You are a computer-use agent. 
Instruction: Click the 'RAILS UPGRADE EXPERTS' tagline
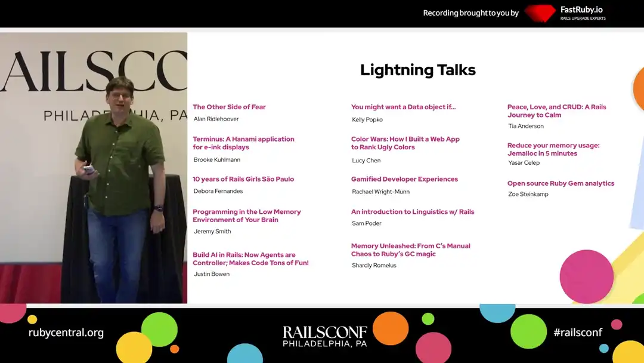point(583,19)
